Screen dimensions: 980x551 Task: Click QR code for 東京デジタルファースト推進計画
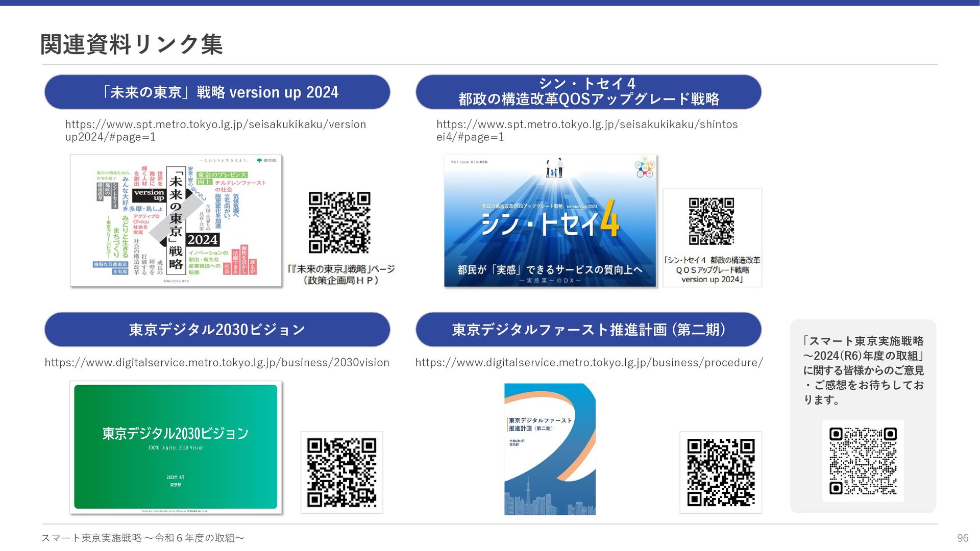pos(721,472)
